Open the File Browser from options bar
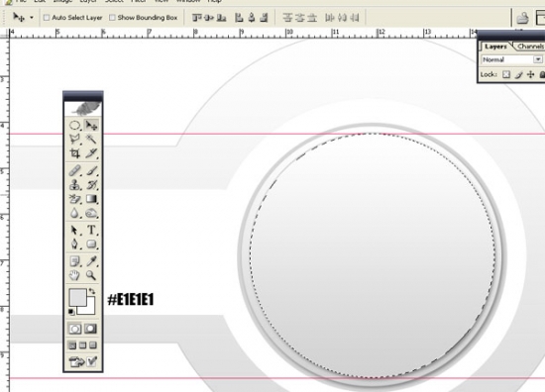This screenshot has height=392, width=545. 522,18
